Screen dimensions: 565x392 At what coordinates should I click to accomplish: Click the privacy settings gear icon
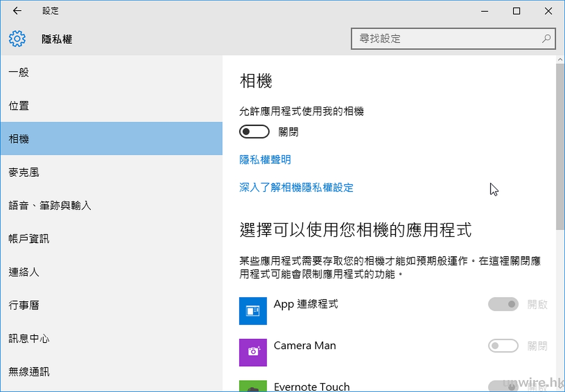click(17, 39)
